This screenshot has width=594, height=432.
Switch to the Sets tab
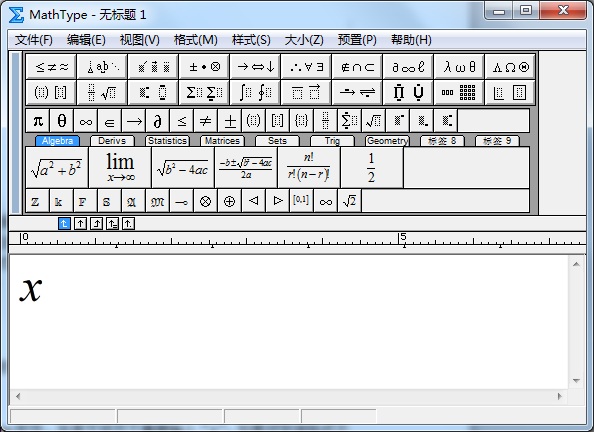pyautogui.click(x=277, y=141)
